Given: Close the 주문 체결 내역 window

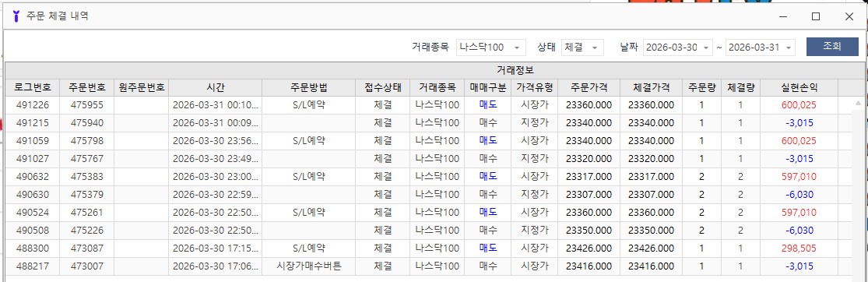Looking at the screenshot, I should (x=849, y=16).
